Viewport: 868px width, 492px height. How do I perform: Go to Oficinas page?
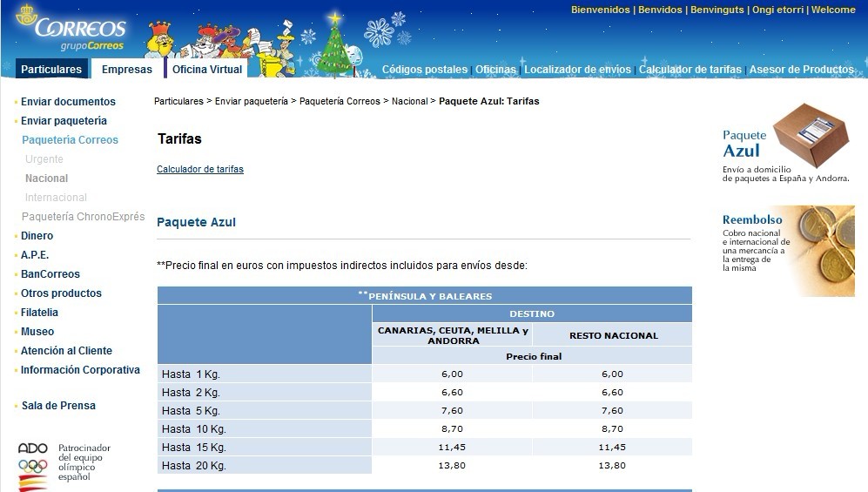pos(495,70)
